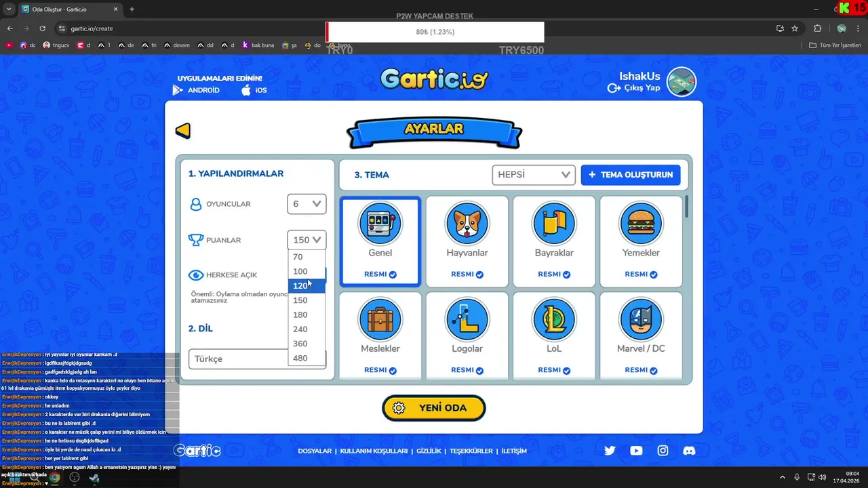Bookmark this page with star icon
Viewport: 868px width, 488px height.
(795, 28)
